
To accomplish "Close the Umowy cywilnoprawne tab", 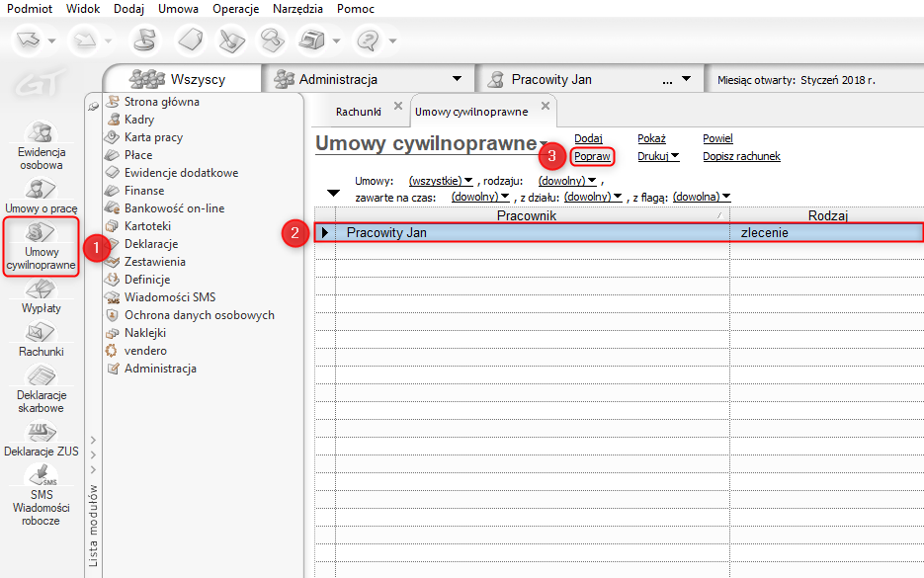I will tap(545, 106).
